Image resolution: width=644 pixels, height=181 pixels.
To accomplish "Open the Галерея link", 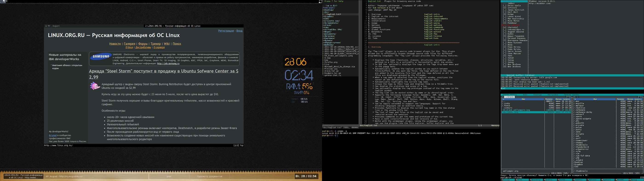I will (129, 44).
